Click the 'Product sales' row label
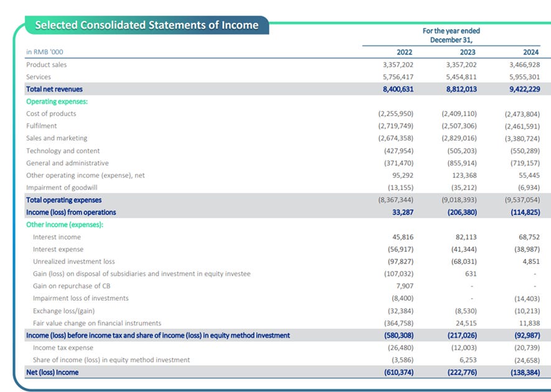551x392 pixels. (x=47, y=65)
